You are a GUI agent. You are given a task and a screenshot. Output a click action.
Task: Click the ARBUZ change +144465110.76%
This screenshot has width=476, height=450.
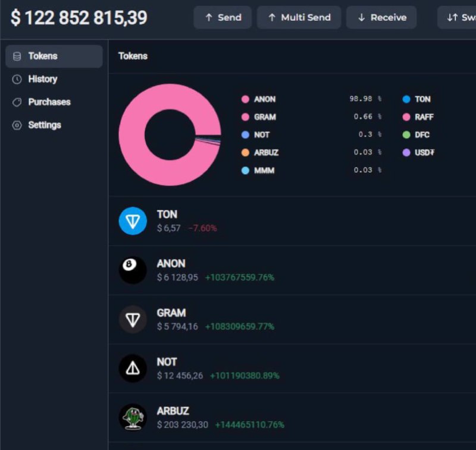coord(249,424)
